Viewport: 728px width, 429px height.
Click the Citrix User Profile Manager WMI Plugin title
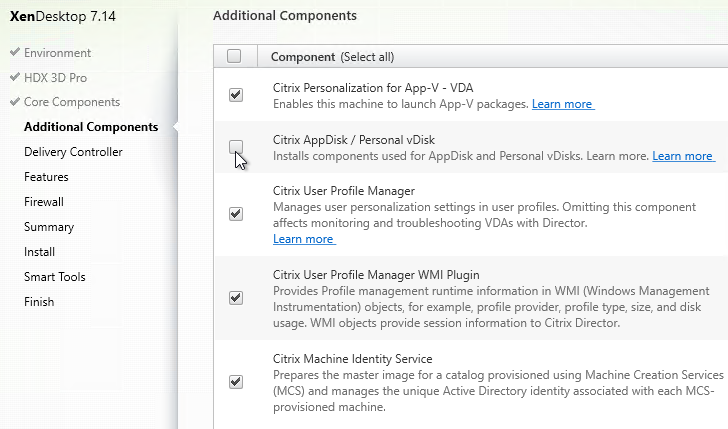(376, 275)
